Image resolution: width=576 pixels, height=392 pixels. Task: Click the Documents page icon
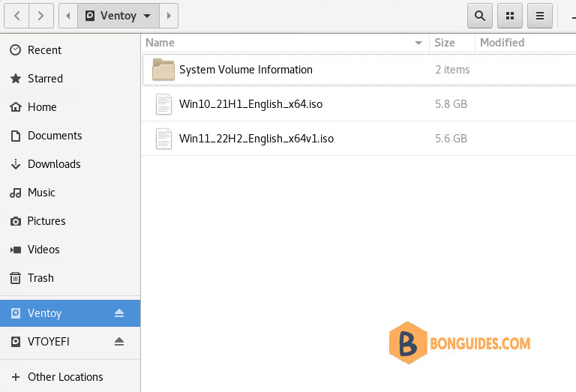tap(16, 136)
